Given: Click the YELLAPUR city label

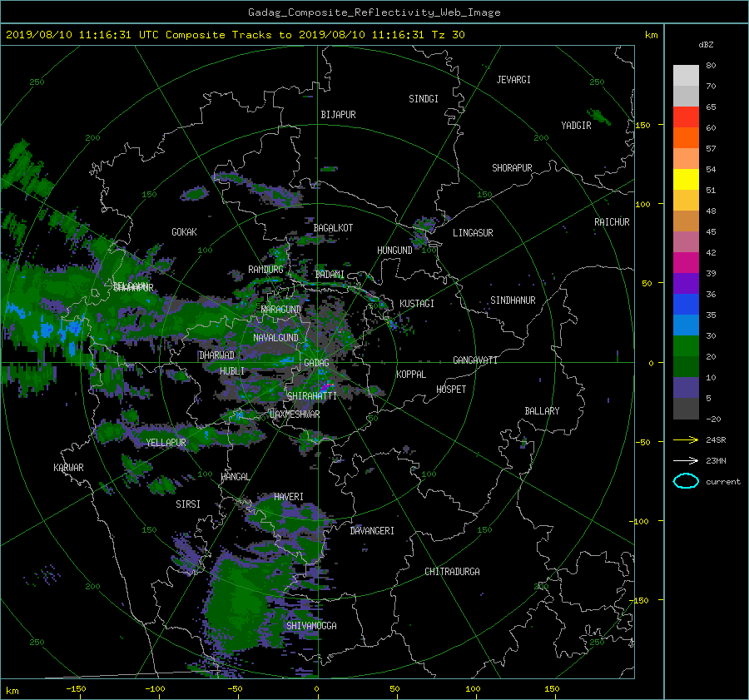Looking at the screenshot, I should point(166,443).
